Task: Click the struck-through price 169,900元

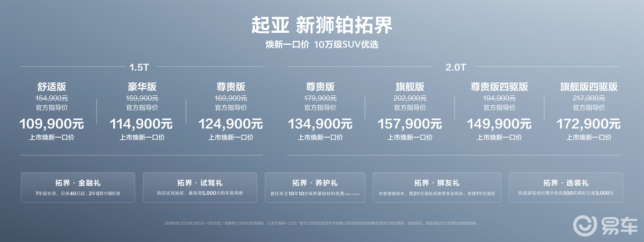Action: 231,98
